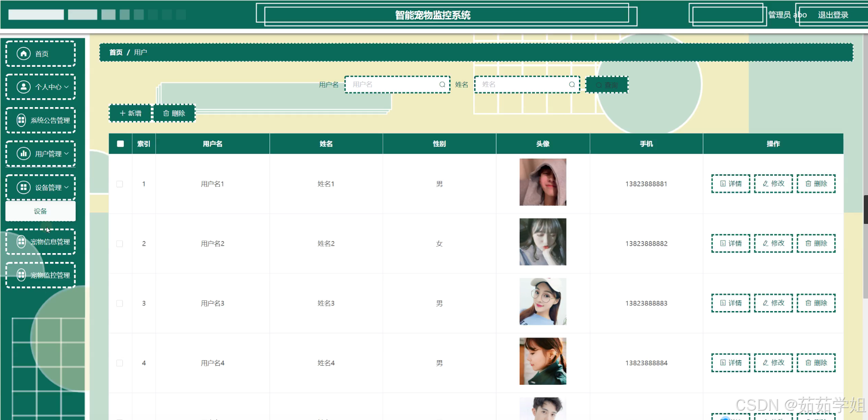Click the edit pencil icon on the 用户名1 row
The image size is (868, 420).
pos(765,184)
